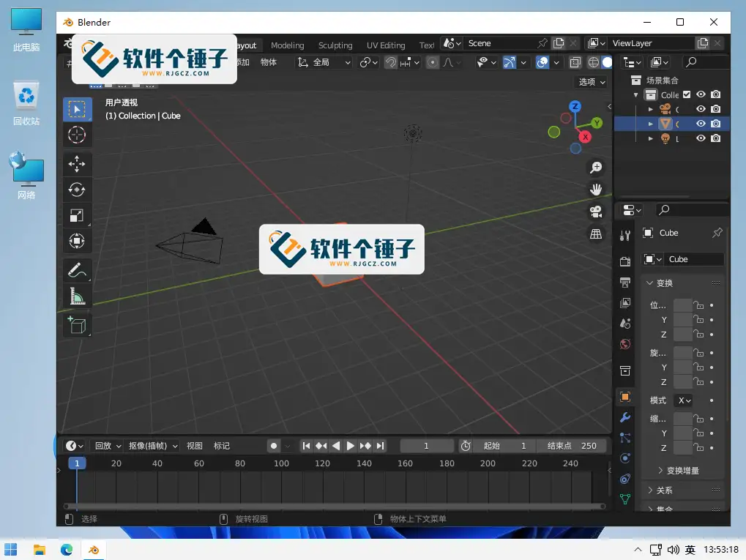Image resolution: width=746 pixels, height=560 pixels.
Task: Open the Windows Start menu
Action: tap(10, 550)
